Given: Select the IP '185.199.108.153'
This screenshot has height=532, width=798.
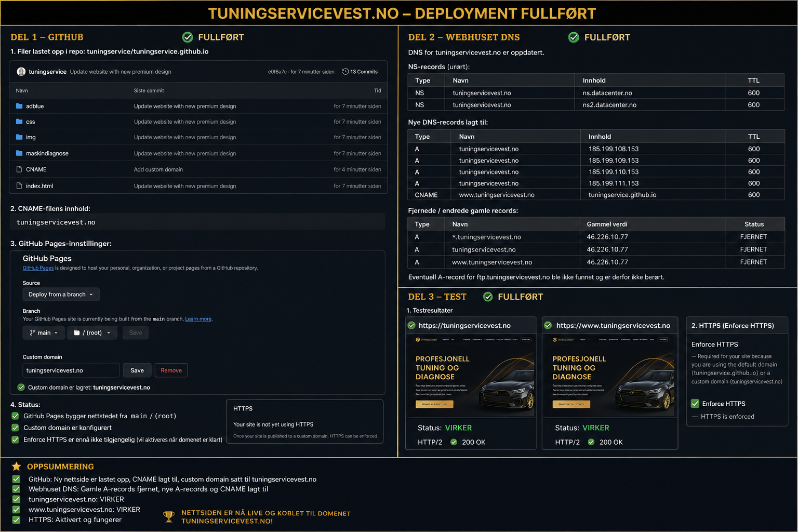Looking at the screenshot, I should (614, 149).
